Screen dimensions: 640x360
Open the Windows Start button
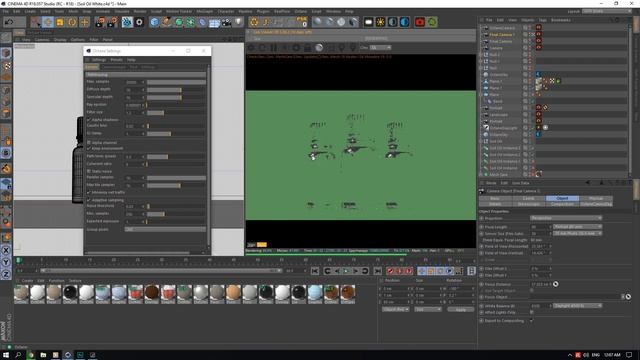click(6, 355)
